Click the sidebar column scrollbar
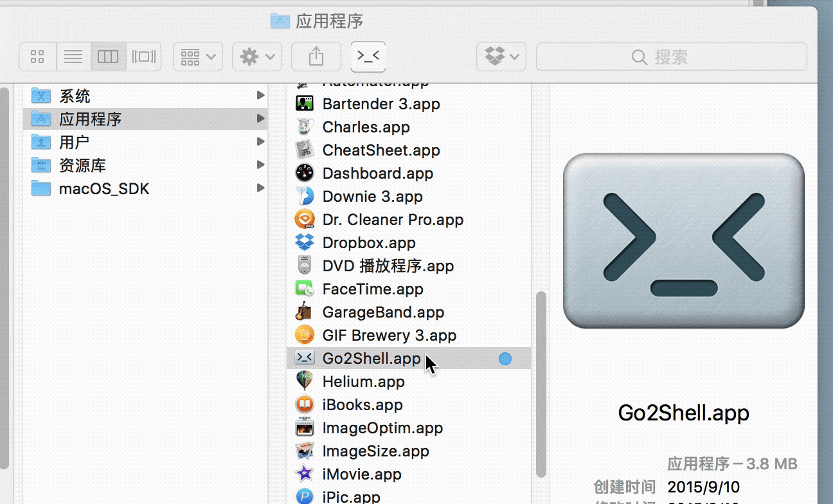Screen dimensions: 833x504 point(4,278)
